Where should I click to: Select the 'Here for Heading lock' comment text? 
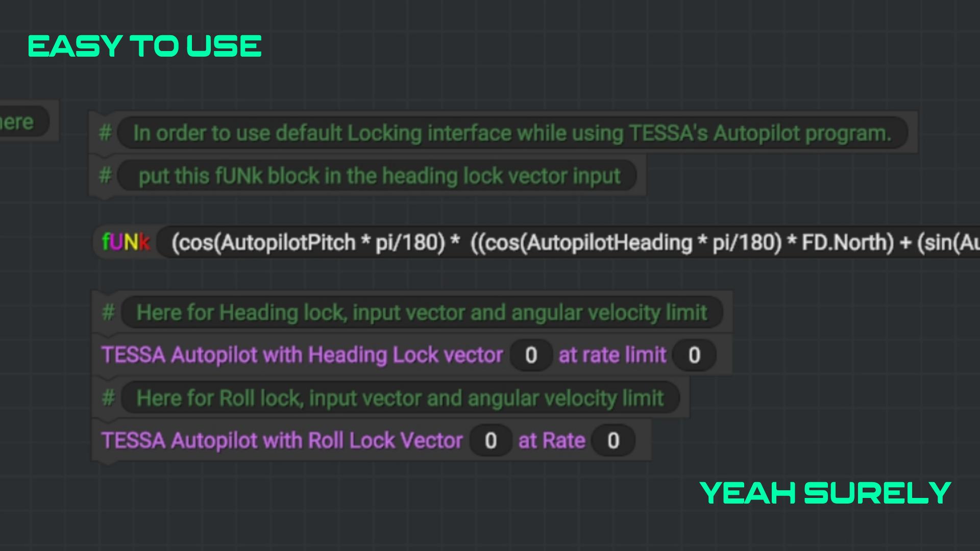coord(422,312)
